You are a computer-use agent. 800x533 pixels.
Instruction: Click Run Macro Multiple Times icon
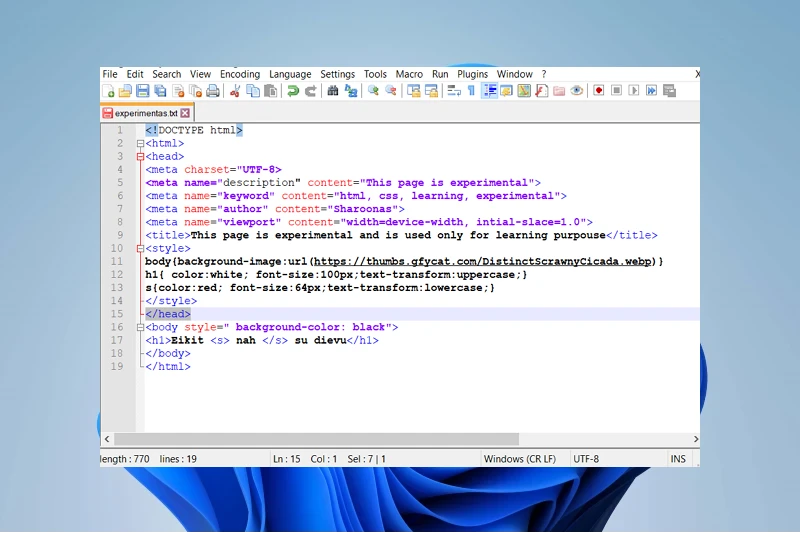coord(651,91)
